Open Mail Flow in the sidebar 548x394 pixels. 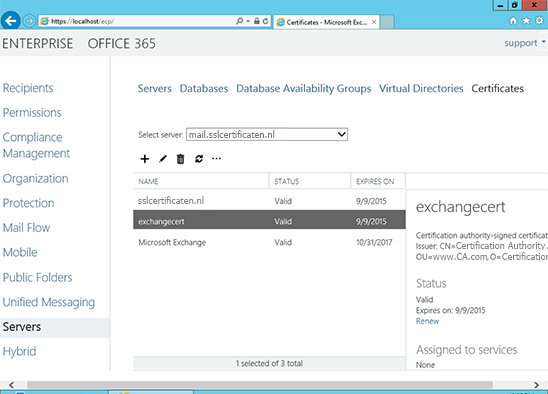coord(26,228)
